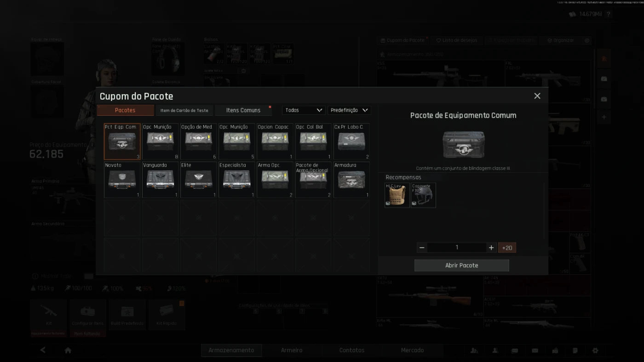Open the Armazenamento bottom tab
This screenshot has width=644, height=362.
231,350
